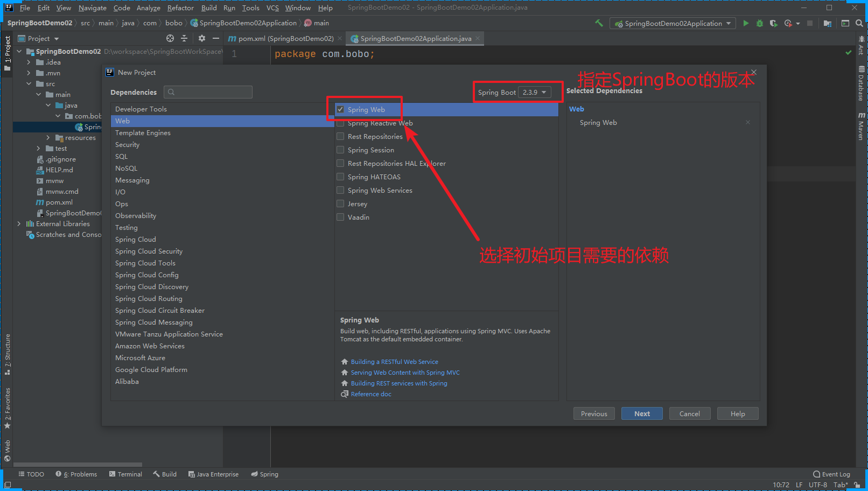Open the Problems tool window
868x491 pixels.
(76, 474)
